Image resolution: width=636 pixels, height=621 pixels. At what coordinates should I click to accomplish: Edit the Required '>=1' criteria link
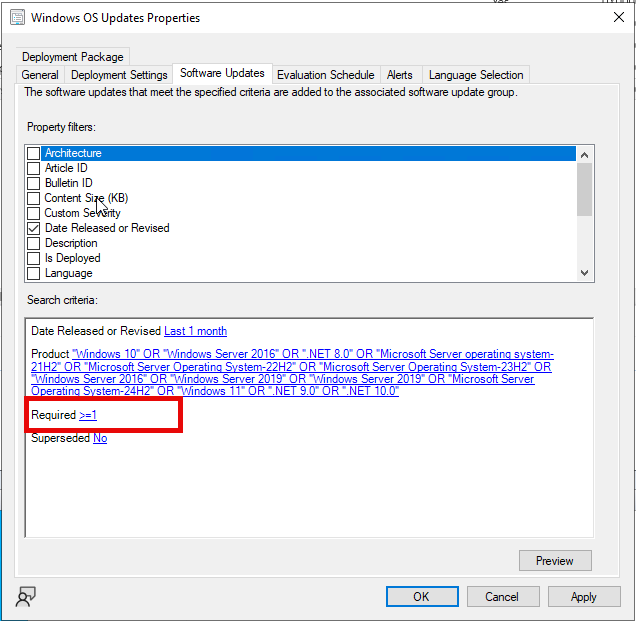[88, 415]
